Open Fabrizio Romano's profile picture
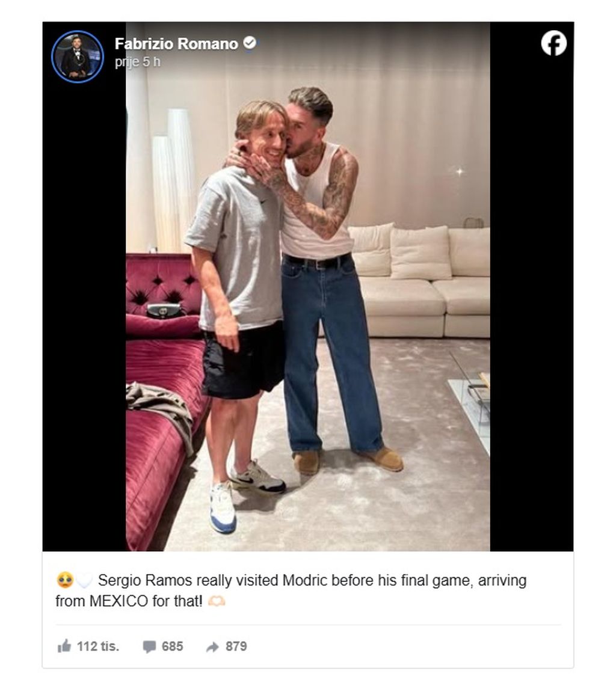Image resolution: width=616 pixels, height=683 pixels. coord(78,57)
